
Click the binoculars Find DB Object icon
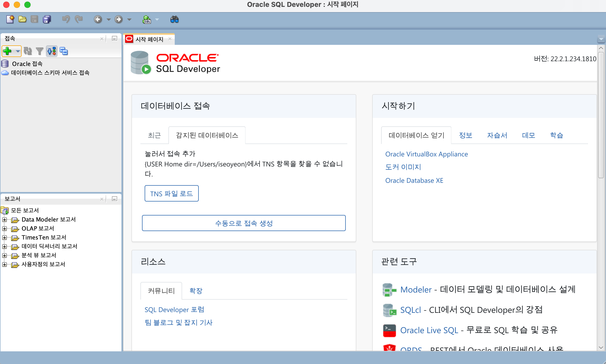(174, 19)
